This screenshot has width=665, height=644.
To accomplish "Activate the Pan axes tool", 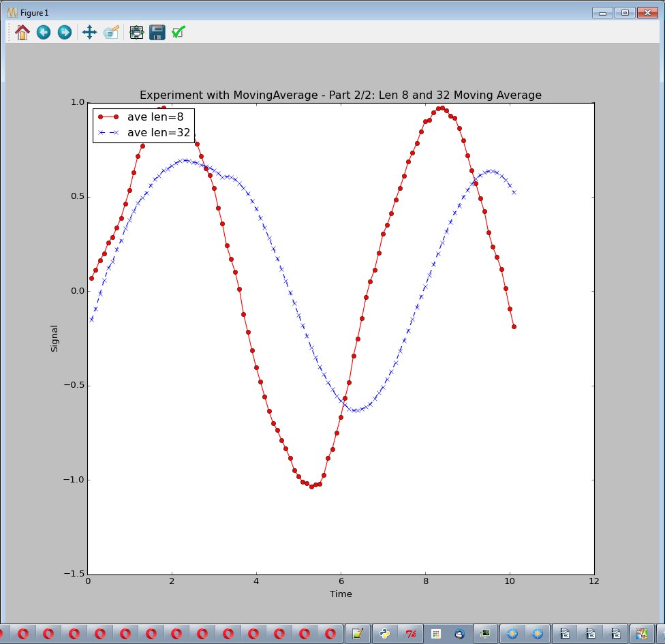I will click(89, 32).
